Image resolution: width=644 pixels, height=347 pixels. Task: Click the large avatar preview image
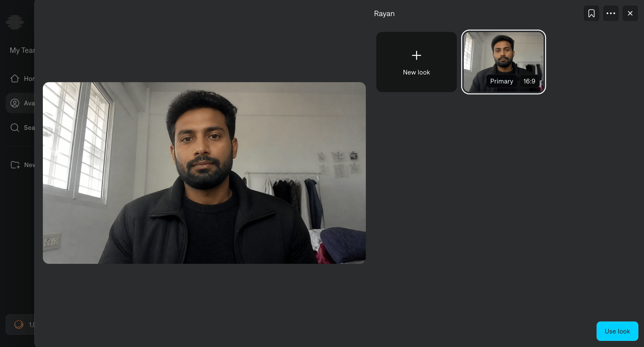pos(204,173)
